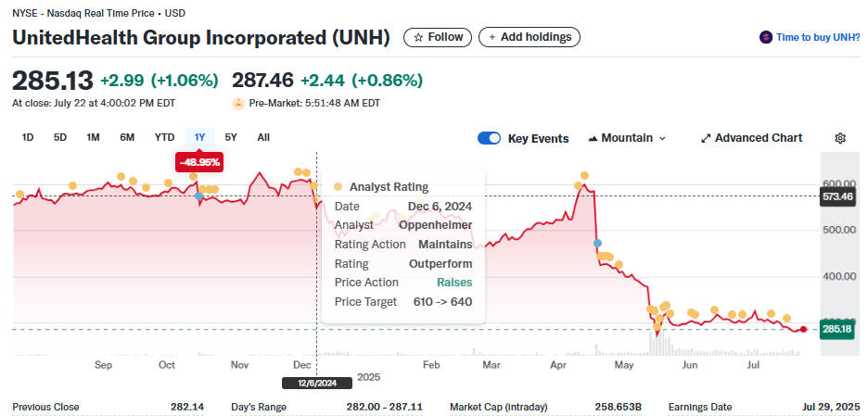Click the Earnings Date Jul 29, 2025
The image size is (868, 416).
pos(832,407)
